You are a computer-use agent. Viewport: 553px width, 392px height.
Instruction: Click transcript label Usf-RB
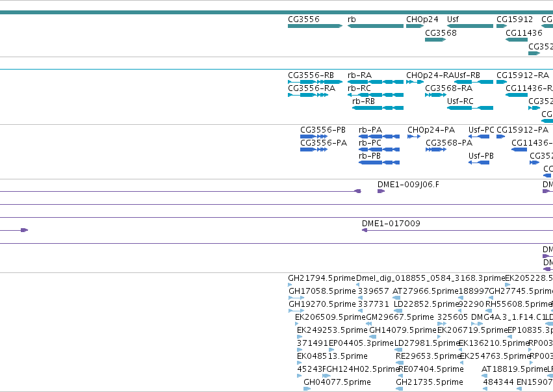467,75
